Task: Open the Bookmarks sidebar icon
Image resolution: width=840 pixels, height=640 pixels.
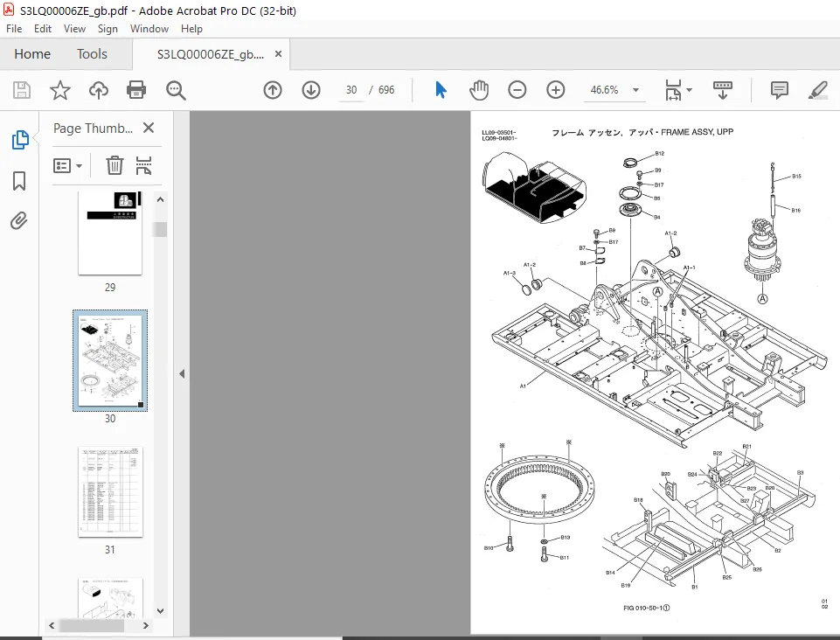Action: [19, 181]
